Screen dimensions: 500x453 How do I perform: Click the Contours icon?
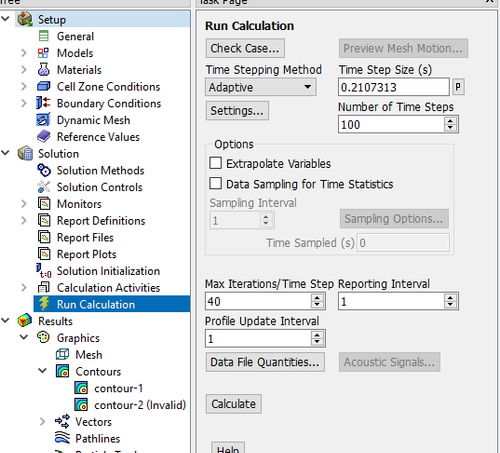(62, 371)
